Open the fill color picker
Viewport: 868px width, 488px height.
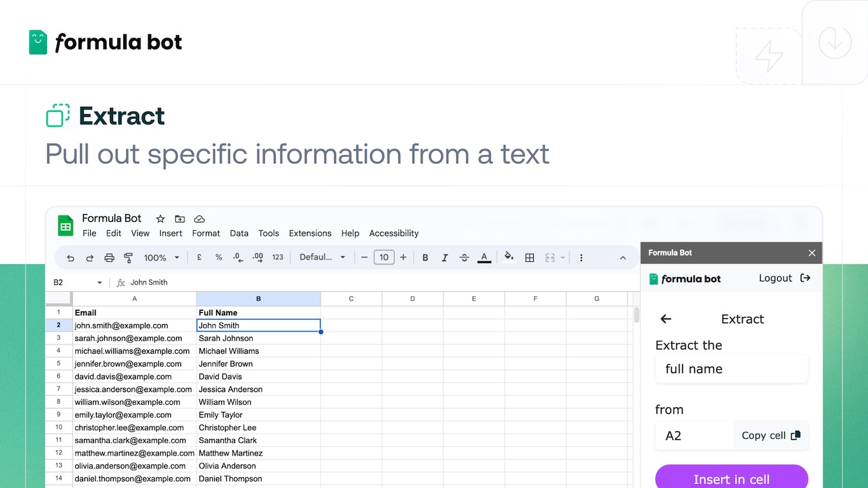[x=509, y=257]
